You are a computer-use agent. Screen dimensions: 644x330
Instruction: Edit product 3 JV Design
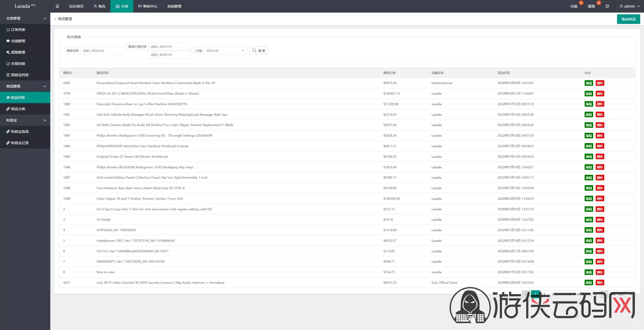[x=589, y=220]
